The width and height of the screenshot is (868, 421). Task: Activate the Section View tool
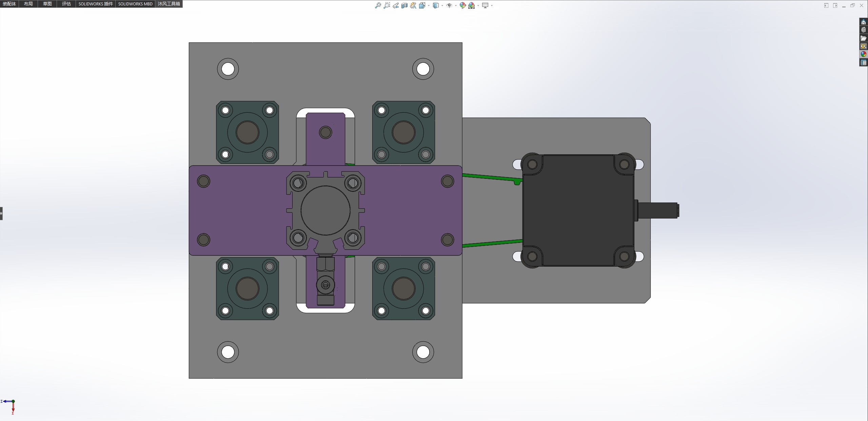404,5
